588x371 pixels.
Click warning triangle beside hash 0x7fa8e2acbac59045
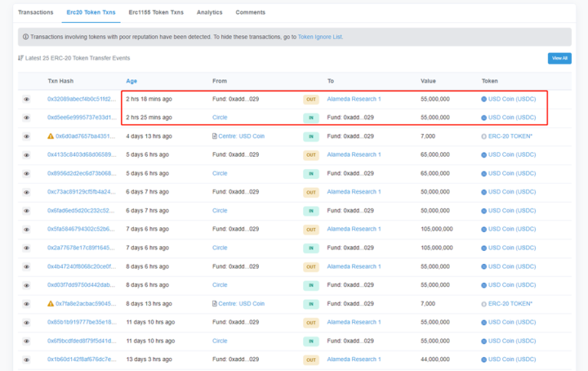[x=51, y=304]
